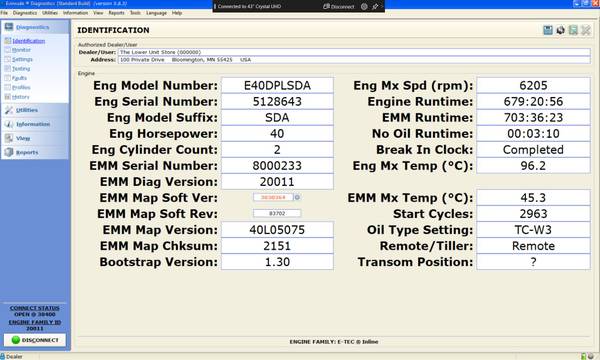Click the Start Cycles value 2963
The image size is (600, 360).
point(533,214)
